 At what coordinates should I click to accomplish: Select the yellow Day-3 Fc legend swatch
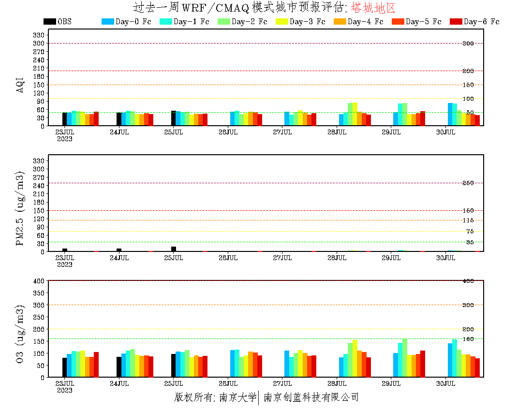pyautogui.click(x=281, y=22)
